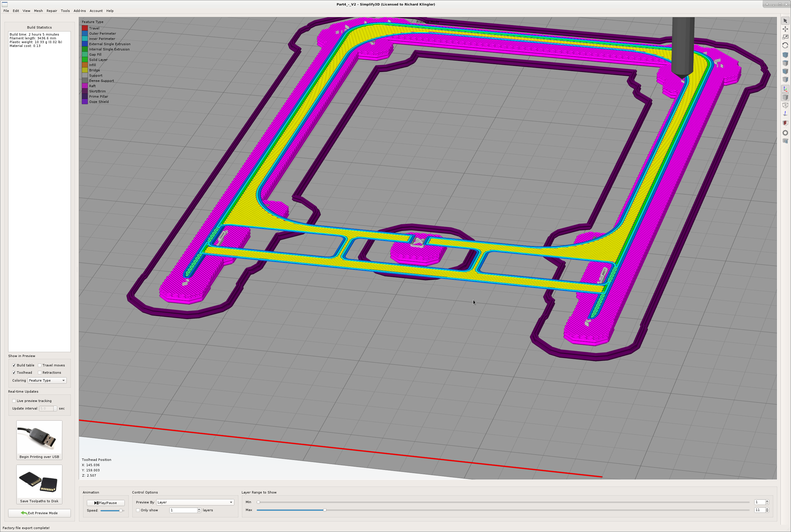Switch to top view cube icon
This screenshot has height=532, width=791.
click(785, 63)
